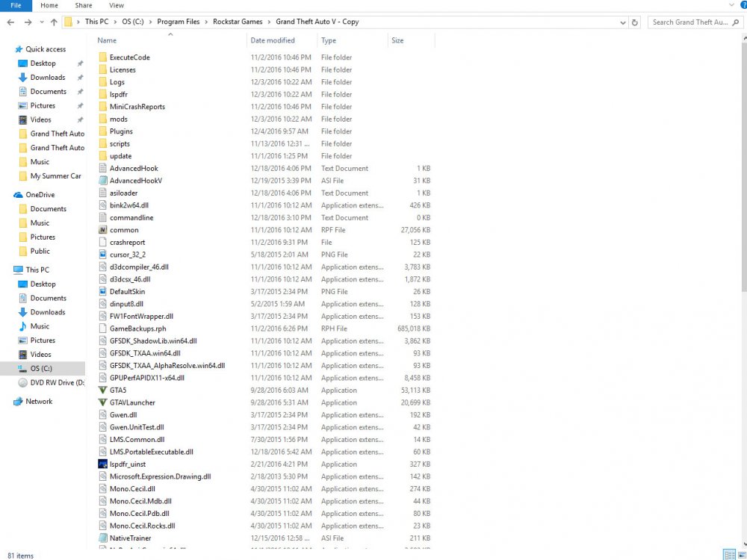Click the Forward navigation arrow
This screenshot has height=560, width=747.
pos(28,22)
